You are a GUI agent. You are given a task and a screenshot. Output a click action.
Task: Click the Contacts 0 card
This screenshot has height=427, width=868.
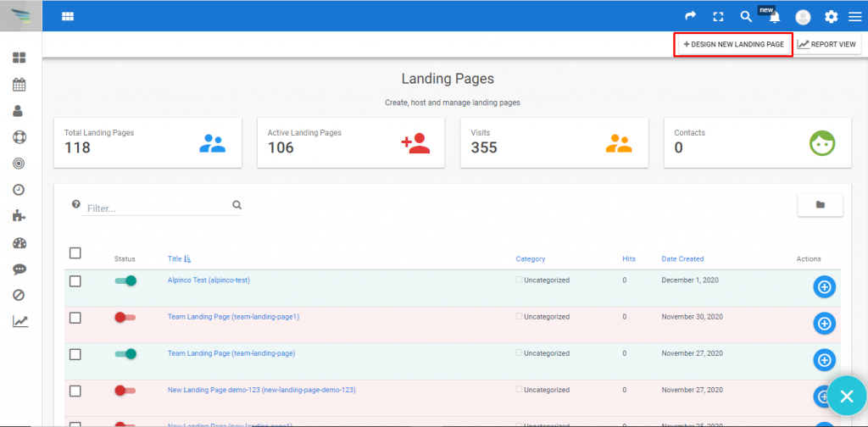(758, 142)
